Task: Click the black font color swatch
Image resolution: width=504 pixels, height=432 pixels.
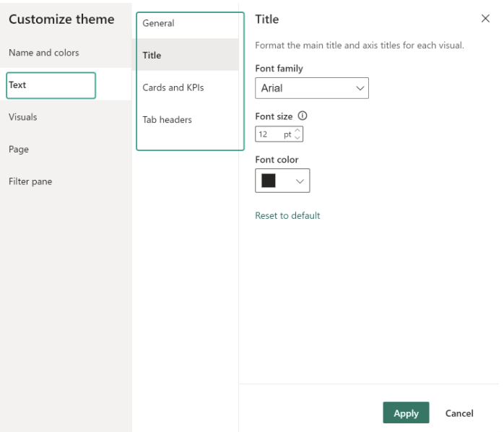Action: point(269,181)
